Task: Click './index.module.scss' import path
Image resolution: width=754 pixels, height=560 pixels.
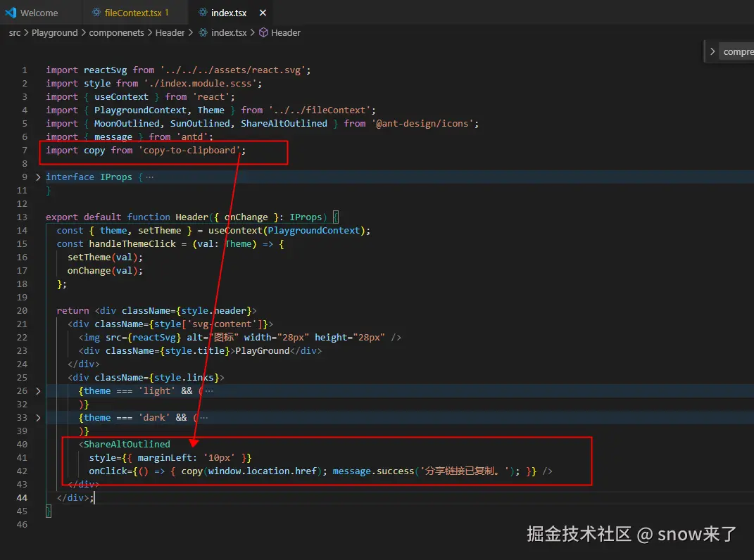Action: [x=200, y=84]
